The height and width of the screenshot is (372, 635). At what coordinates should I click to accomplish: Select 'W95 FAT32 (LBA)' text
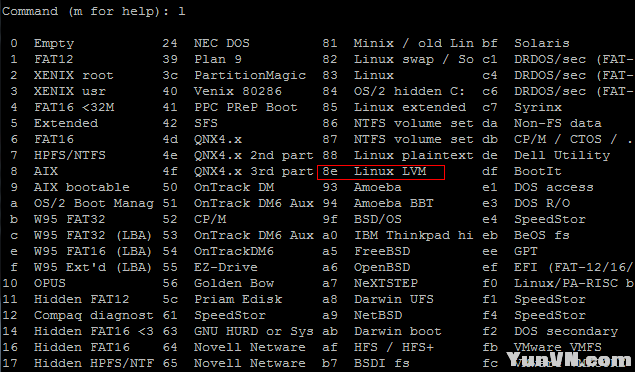pos(93,235)
